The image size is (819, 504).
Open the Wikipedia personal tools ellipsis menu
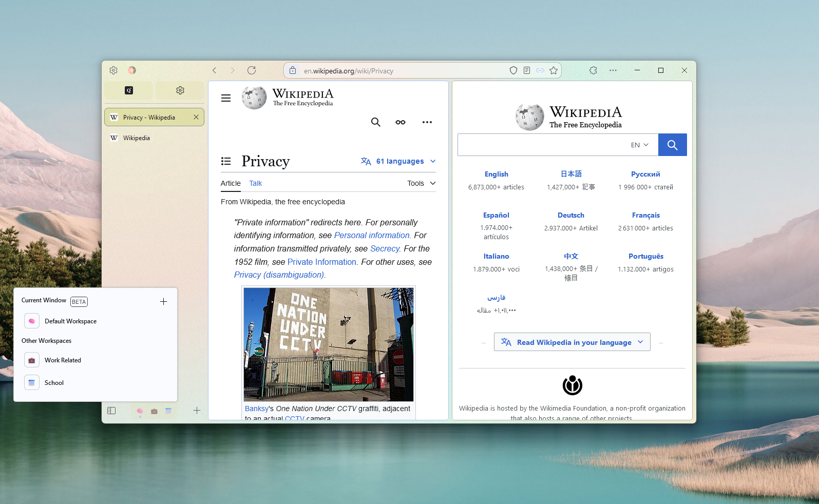click(427, 122)
